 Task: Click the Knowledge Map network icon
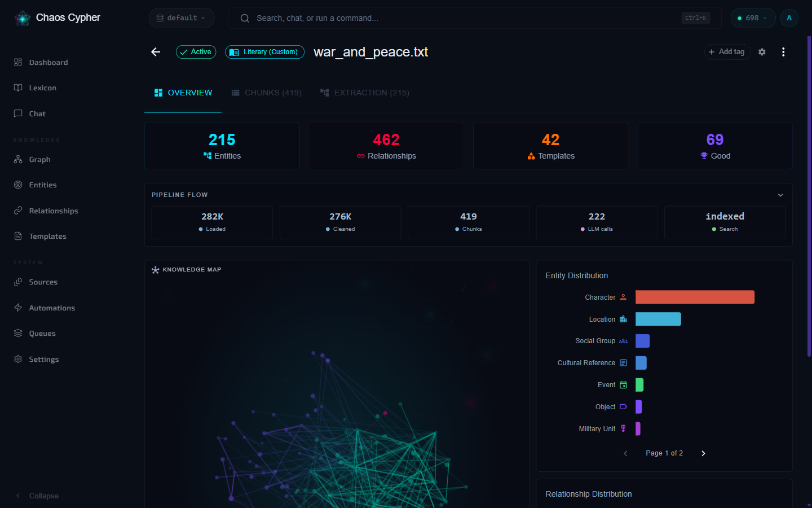click(156, 270)
